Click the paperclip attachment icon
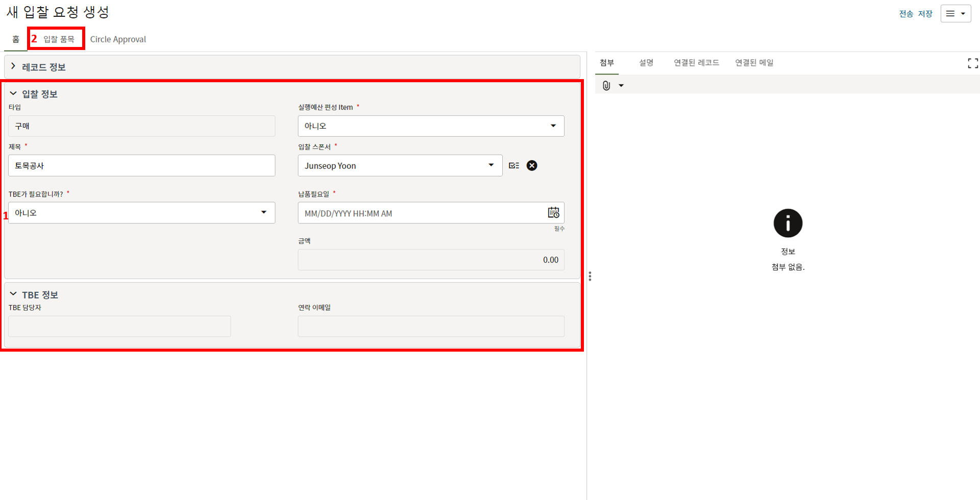 606,86
